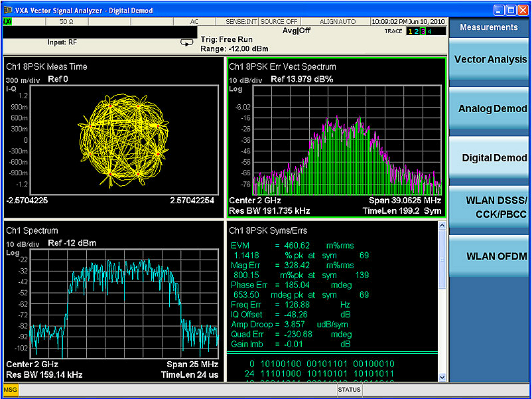Click the STATUS label in bottom bar
Image resolution: width=532 pixels, height=399 pixels.
pyautogui.click(x=349, y=390)
